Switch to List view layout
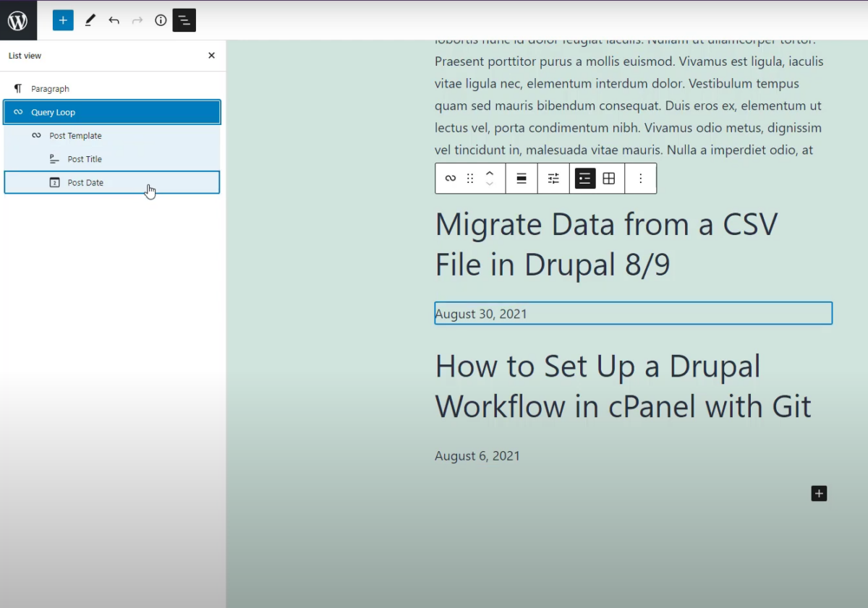Image resolution: width=868 pixels, height=608 pixels. 585,179
